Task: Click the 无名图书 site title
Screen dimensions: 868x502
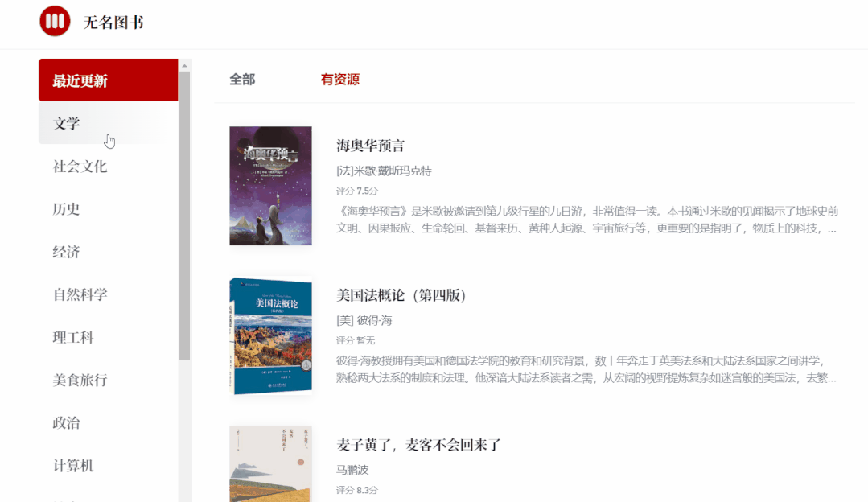Action: [x=113, y=23]
